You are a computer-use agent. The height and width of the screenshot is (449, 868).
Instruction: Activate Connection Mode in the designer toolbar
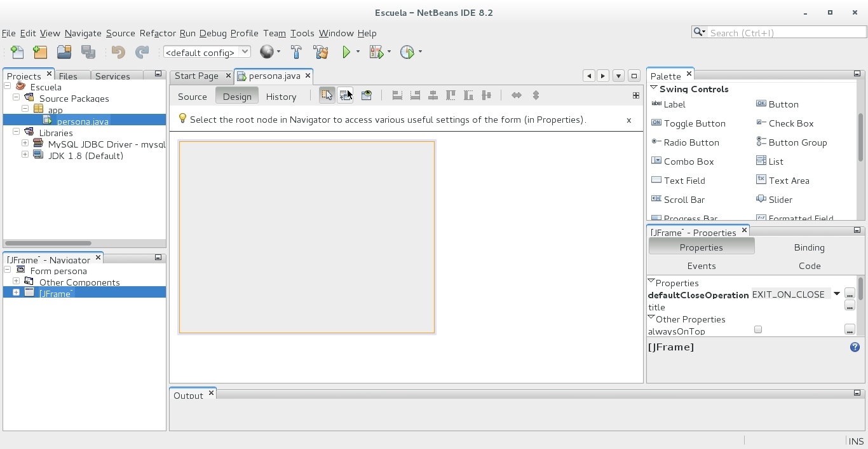345,95
